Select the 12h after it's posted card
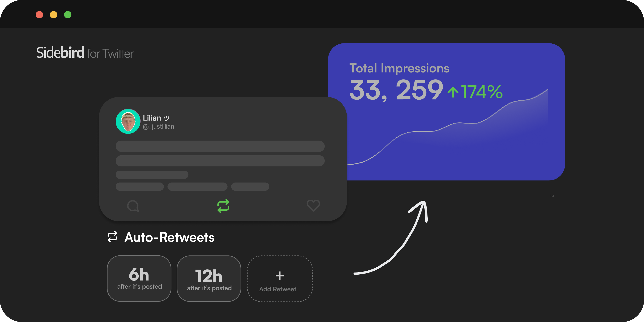Image resolution: width=644 pixels, height=322 pixels. [209, 278]
